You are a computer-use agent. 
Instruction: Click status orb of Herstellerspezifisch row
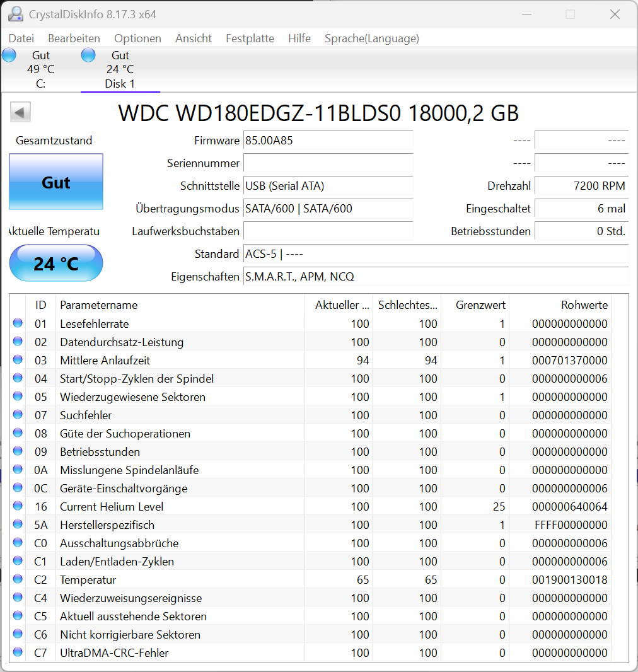tap(18, 524)
